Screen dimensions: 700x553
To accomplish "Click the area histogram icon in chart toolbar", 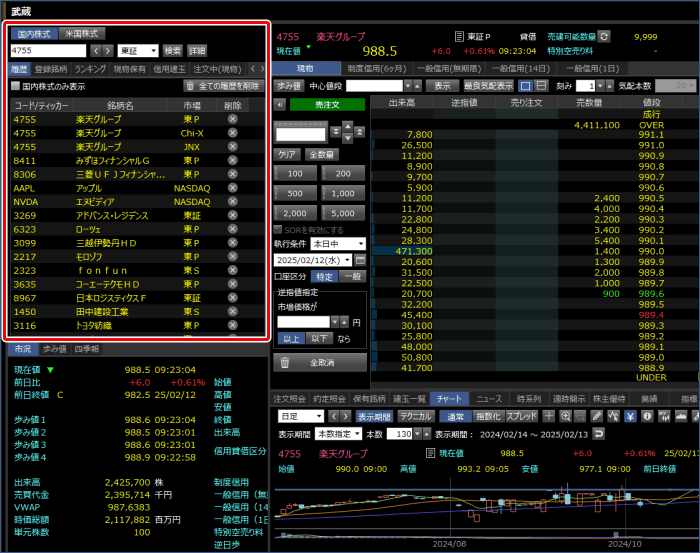I will coord(681,416).
